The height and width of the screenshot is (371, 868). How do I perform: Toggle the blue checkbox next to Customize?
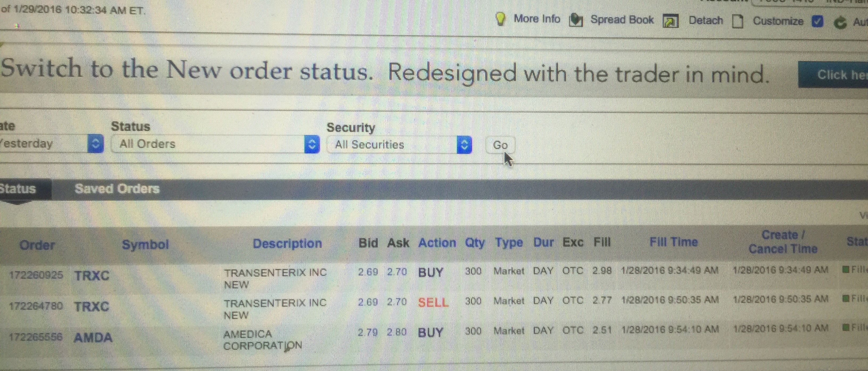point(817,22)
